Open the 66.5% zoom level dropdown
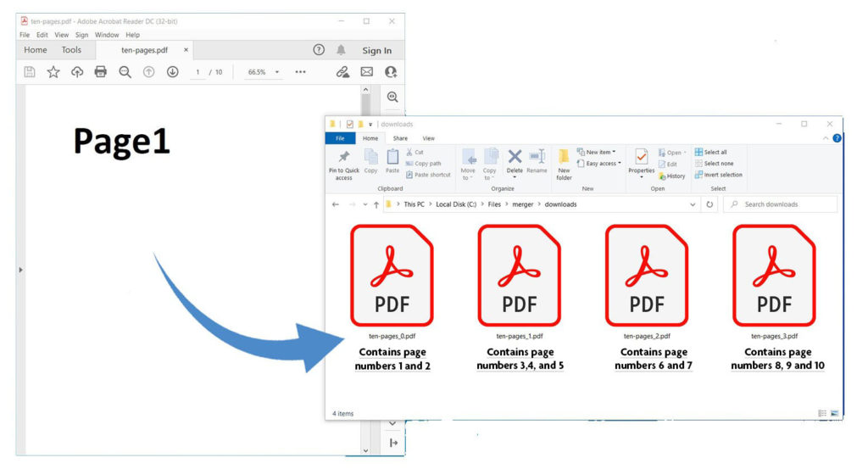 [x=263, y=72]
